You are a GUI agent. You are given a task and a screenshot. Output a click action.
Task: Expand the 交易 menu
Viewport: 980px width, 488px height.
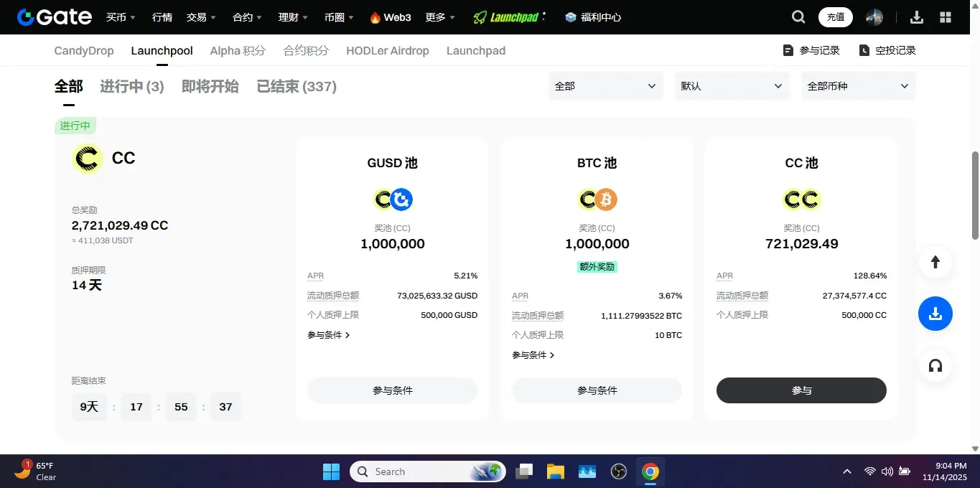201,17
